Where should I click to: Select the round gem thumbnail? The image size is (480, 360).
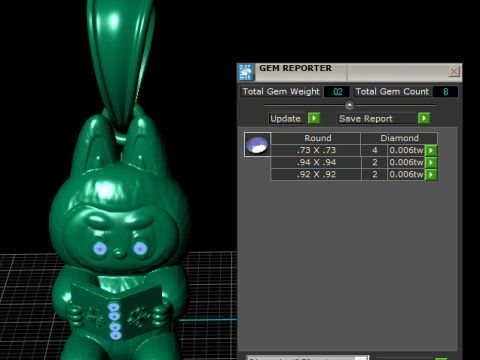[x=257, y=144]
